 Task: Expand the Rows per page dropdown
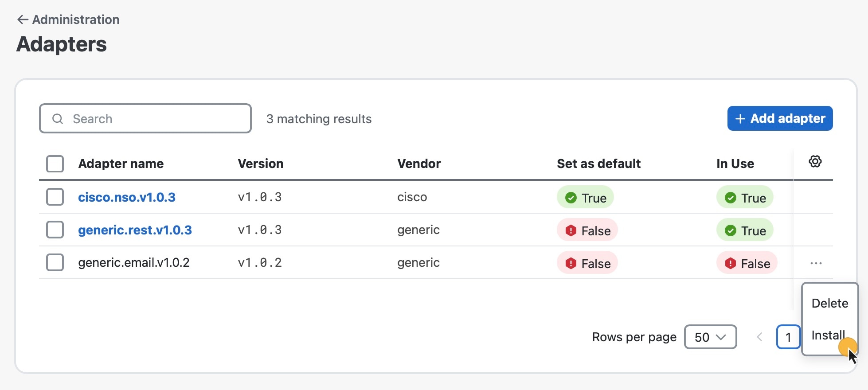pos(710,337)
